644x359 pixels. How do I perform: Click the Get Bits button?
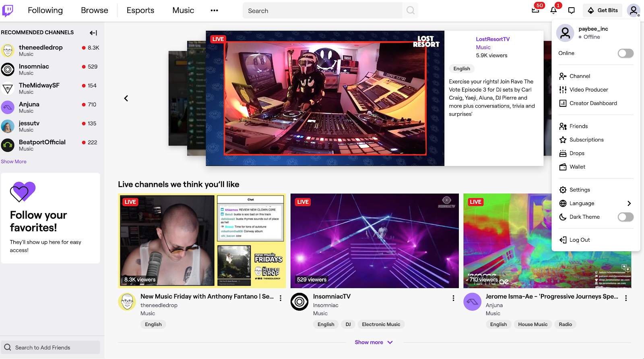click(x=603, y=10)
